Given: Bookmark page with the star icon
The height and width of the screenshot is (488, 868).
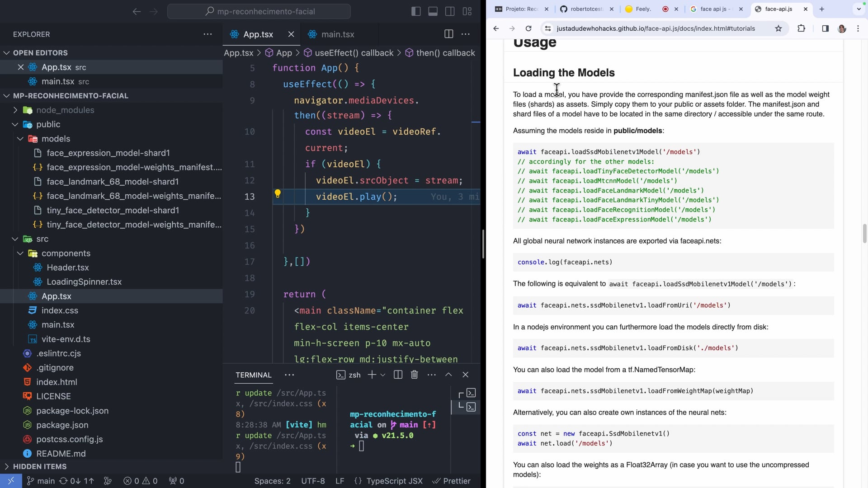Looking at the screenshot, I should [778, 28].
